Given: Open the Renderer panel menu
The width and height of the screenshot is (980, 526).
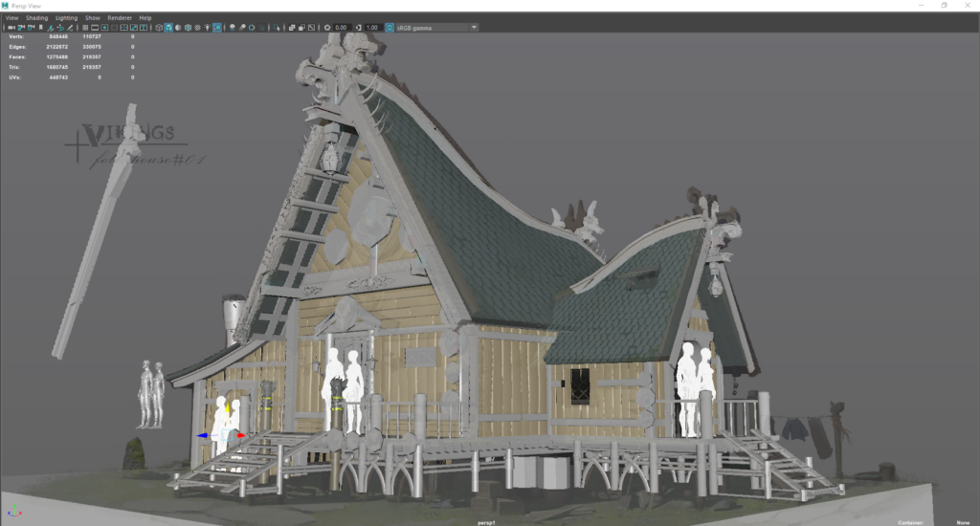Looking at the screenshot, I should point(120,17).
